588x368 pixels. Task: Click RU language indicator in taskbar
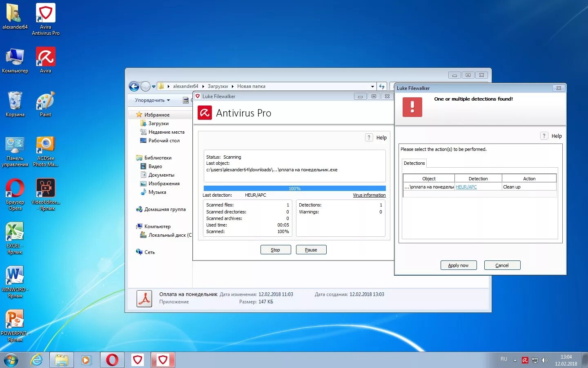click(504, 359)
